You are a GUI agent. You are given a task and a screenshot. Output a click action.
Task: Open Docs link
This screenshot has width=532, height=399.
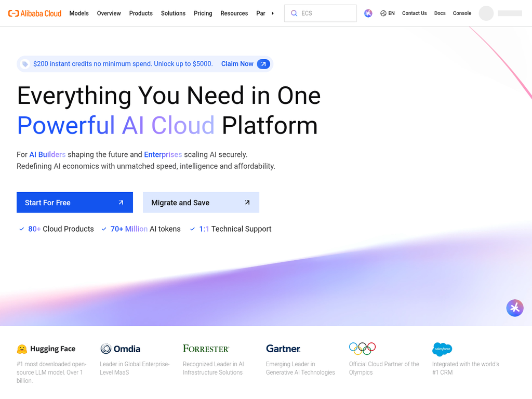point(440,13)
